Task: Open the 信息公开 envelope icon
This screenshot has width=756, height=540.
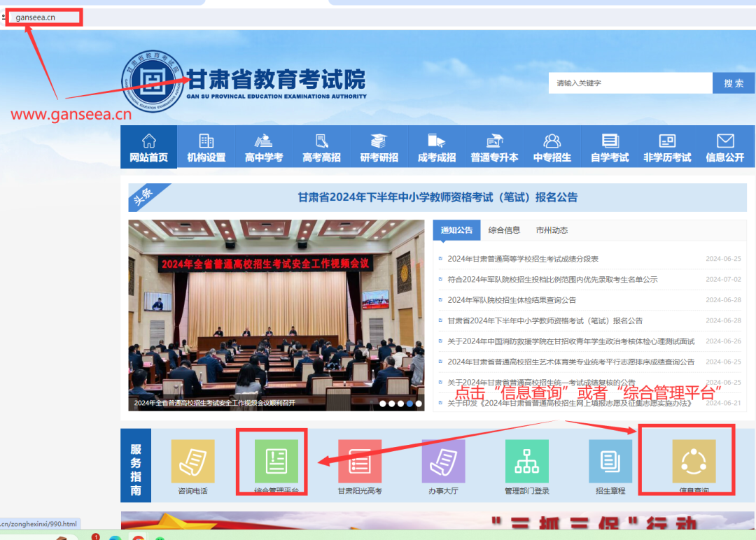Action: pyautogui.click(x=725, y=145)
